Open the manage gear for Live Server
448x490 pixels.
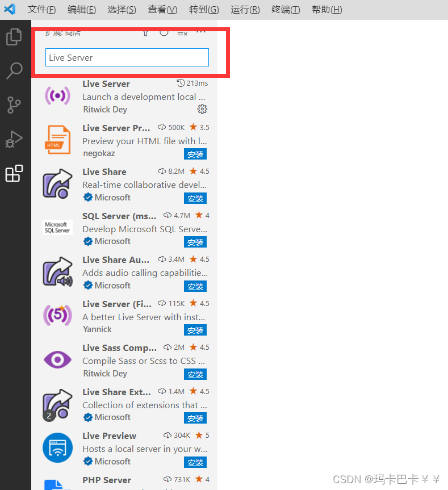click(x=202, y=109)
